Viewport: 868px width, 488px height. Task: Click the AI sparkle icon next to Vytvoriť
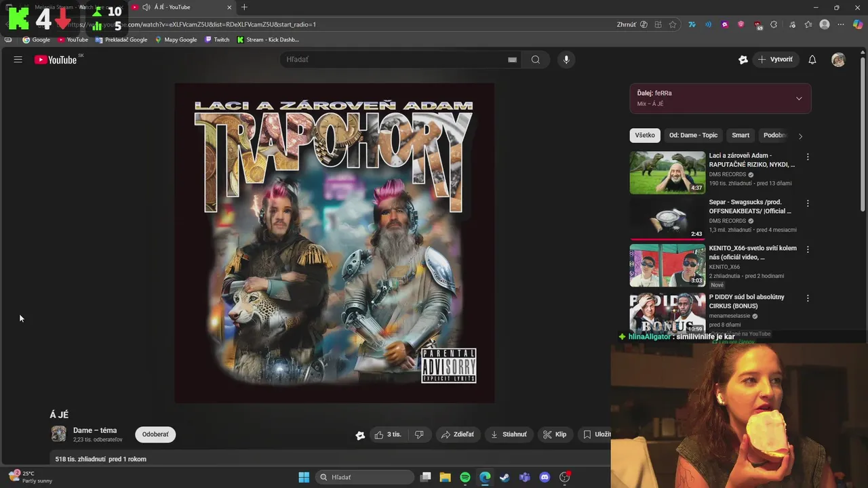tap(743, 60)
